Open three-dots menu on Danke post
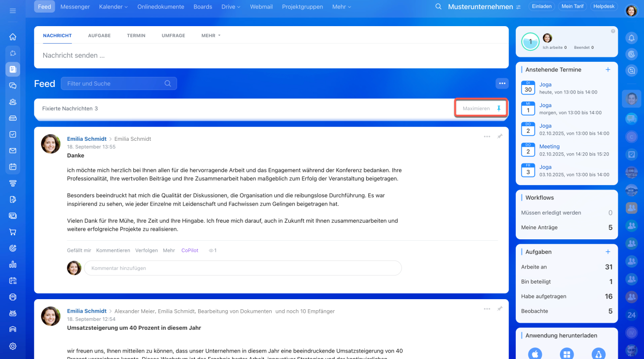The image size is (644, 359). point(487,137)
